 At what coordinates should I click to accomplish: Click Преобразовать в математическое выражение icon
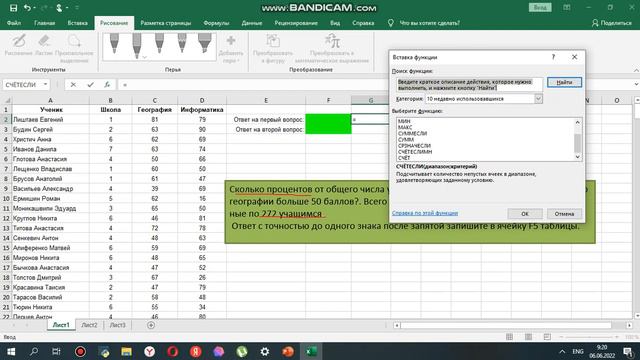click(332, 40)
